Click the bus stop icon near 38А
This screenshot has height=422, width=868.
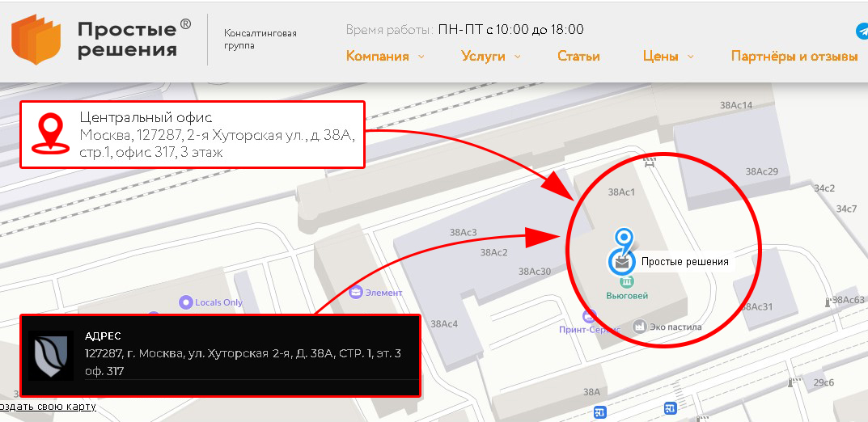pyautogui.click(x=599, y=411)
